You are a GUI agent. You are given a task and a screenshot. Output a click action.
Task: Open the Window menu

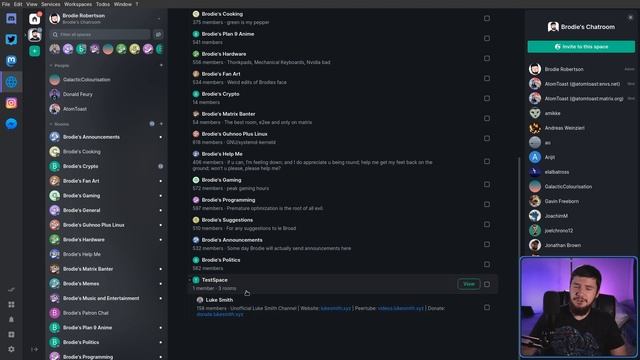click(x=122, y=4)
